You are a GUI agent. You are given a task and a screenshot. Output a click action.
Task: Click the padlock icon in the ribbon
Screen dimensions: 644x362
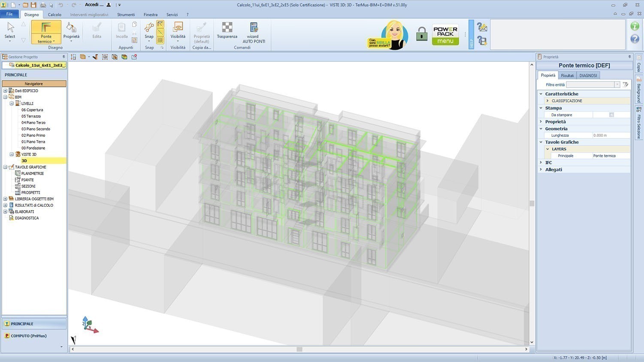pos(422,34)
